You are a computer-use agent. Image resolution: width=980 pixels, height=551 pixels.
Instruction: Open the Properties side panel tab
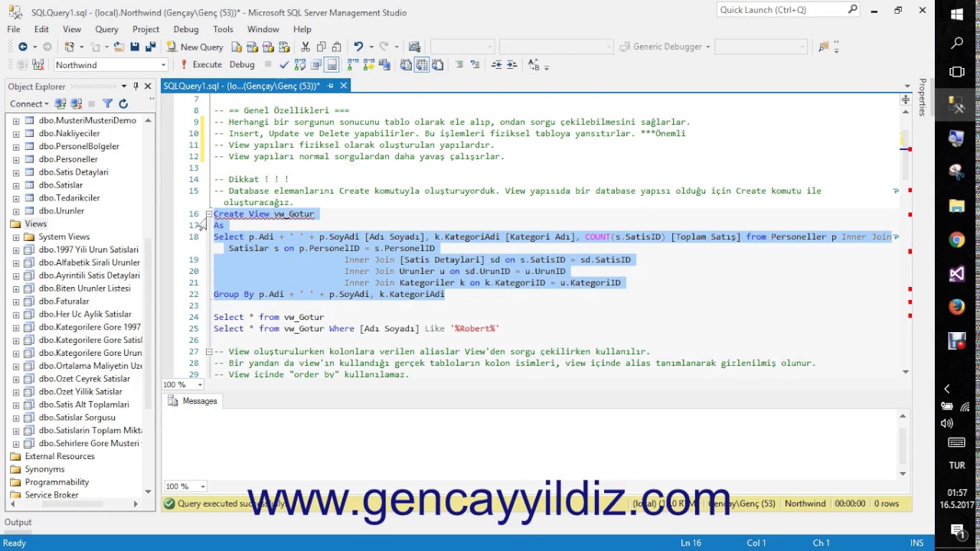click(x=923, y=97)
